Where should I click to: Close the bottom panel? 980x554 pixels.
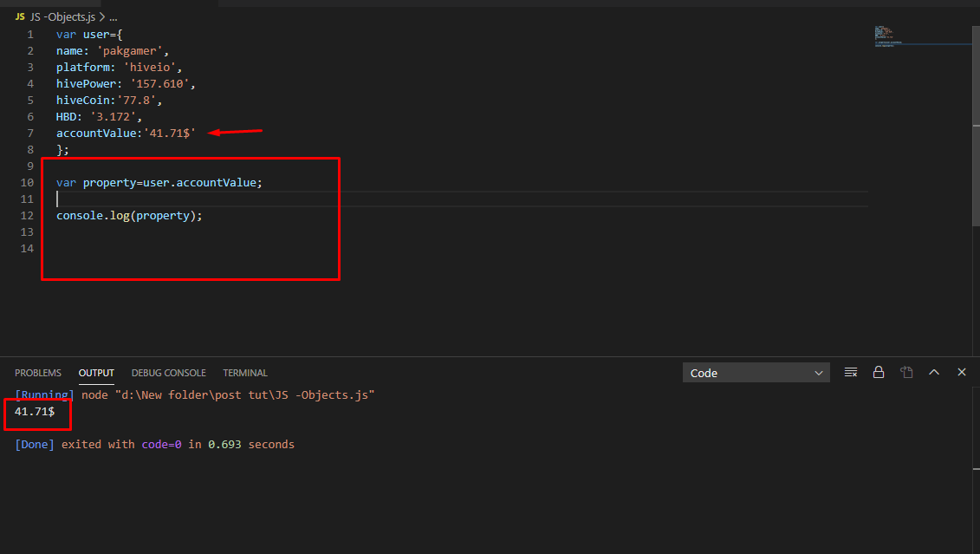pos(961,372)
